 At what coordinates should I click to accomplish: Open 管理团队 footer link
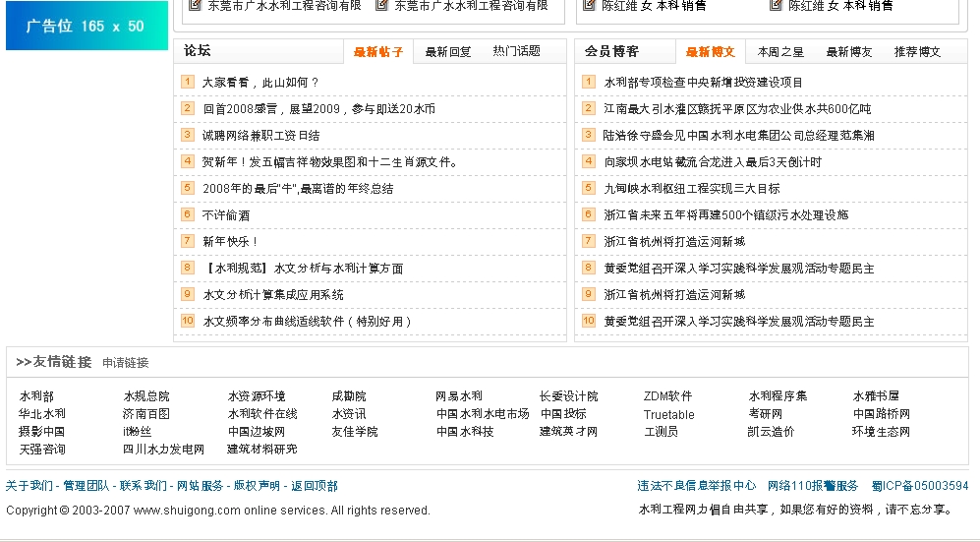pos(86,486)
